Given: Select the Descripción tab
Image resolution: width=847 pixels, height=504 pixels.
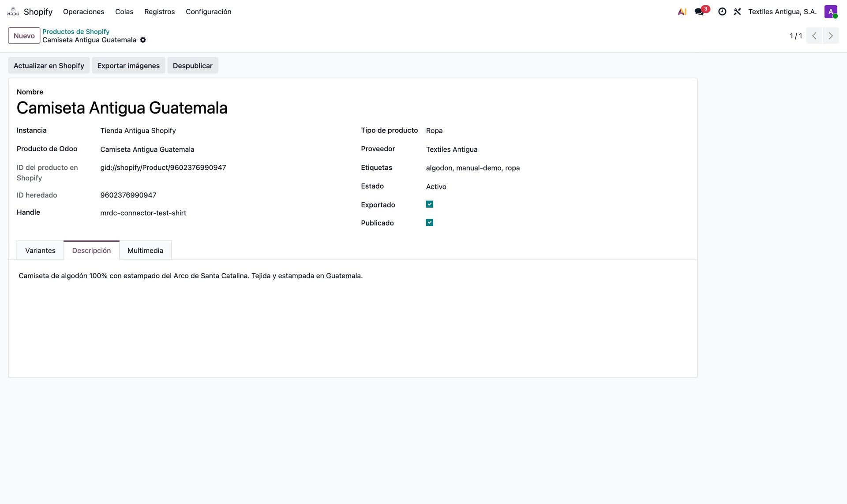Looking at the screenshot, I should (91, 250).
